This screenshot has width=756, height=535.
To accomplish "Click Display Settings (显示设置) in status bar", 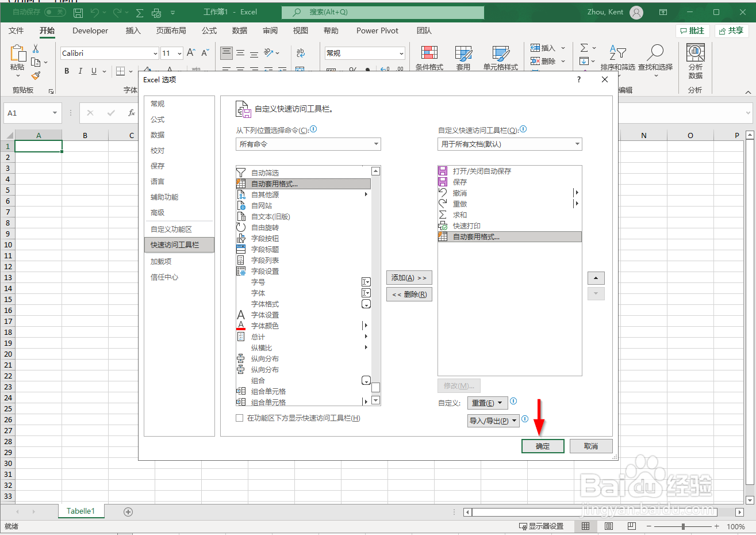I will pos(541,526).
